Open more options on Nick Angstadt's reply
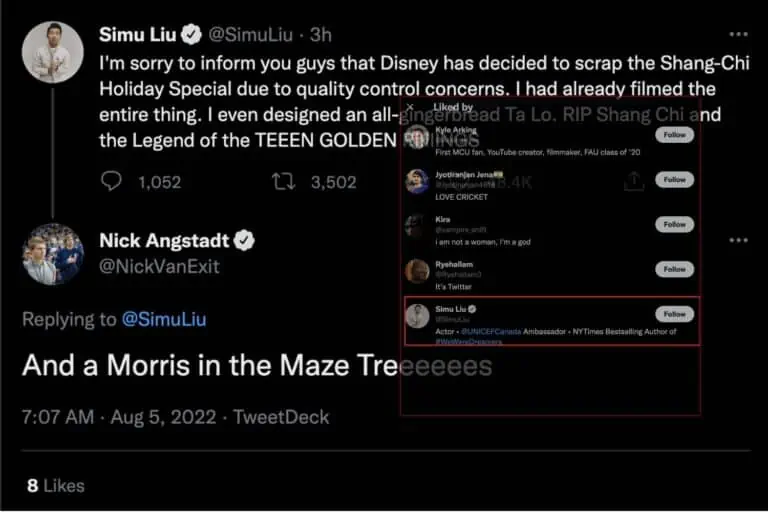The height and width of the screenshot is (512, 768). point(738,240)
